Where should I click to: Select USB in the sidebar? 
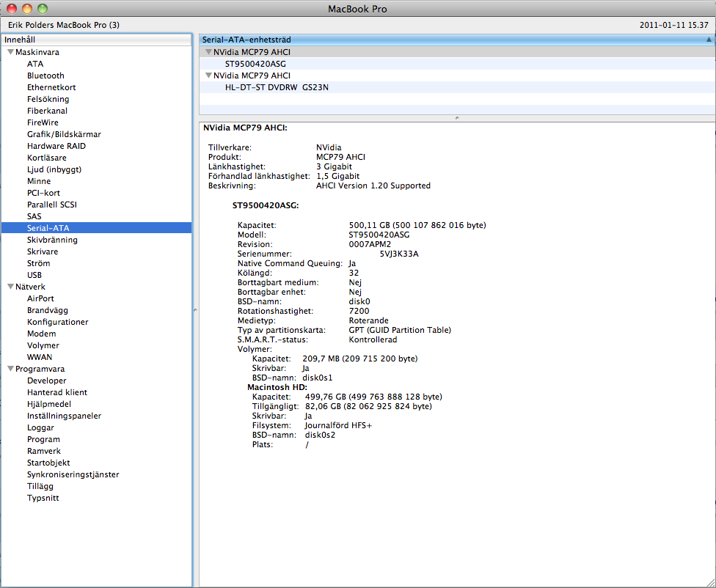34,275
